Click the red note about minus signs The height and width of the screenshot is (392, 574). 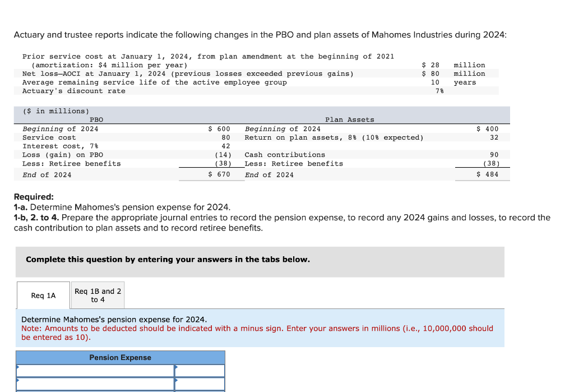[x=258, y=333]
